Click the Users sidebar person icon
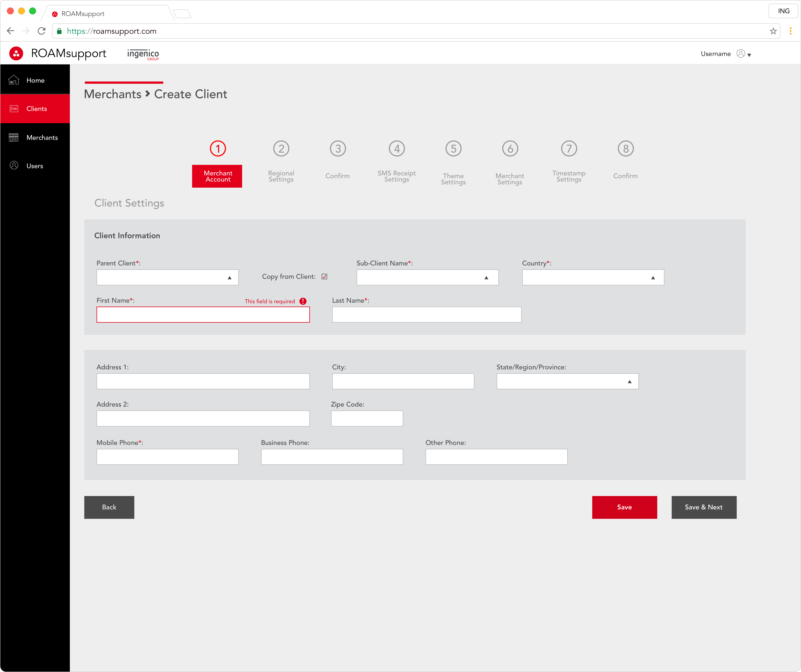 14,166
